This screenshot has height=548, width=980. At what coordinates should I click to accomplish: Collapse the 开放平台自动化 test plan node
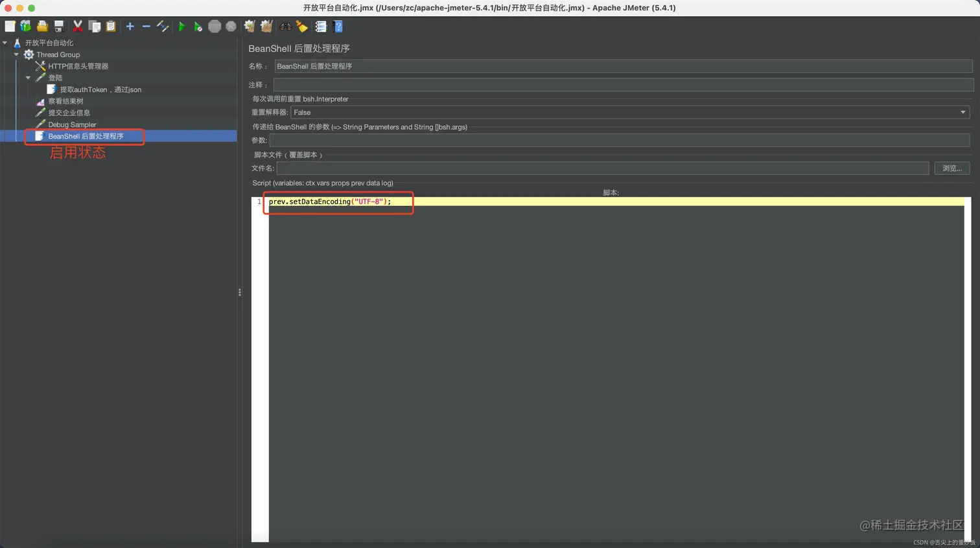coord(5,43)
